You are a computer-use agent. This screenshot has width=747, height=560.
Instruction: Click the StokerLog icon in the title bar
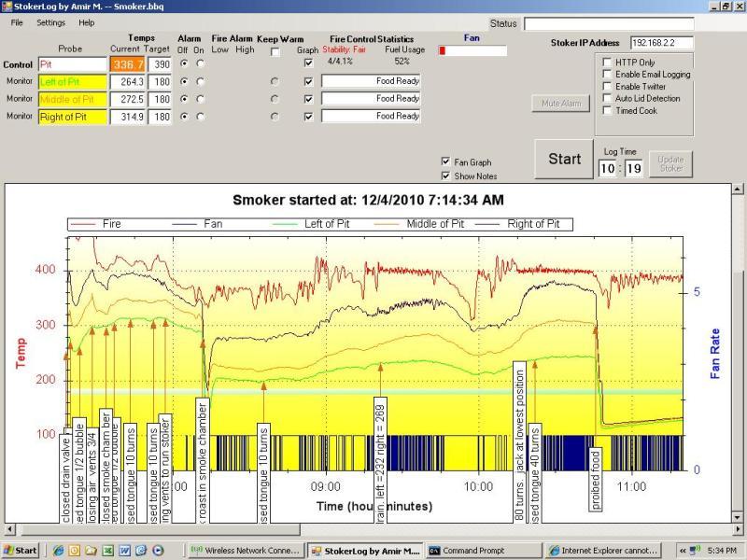coord(7,6)
